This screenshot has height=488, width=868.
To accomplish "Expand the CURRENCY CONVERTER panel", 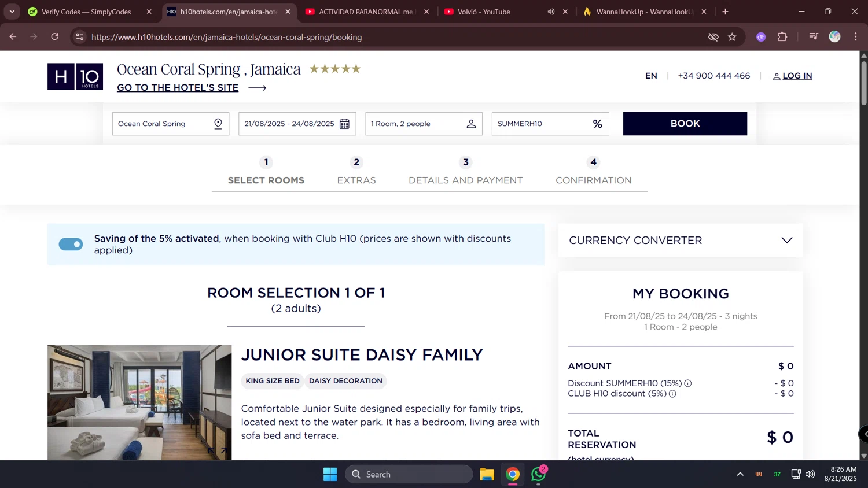I will click(681, 241).
